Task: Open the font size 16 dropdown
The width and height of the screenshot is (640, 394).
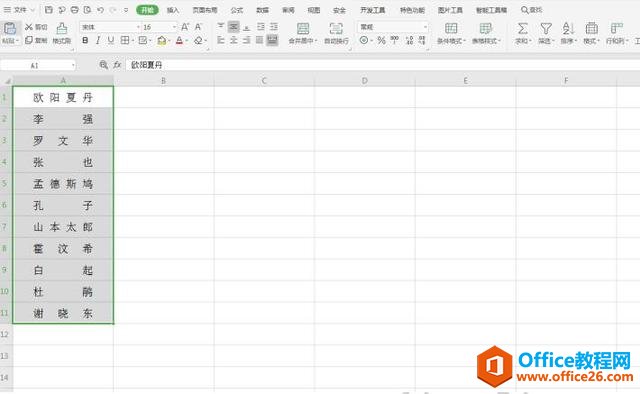Action: tap(174, 27)
